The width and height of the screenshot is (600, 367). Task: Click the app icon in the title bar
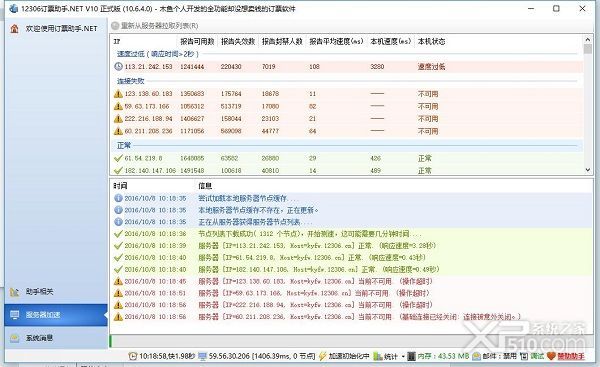[x=13, y=8]
